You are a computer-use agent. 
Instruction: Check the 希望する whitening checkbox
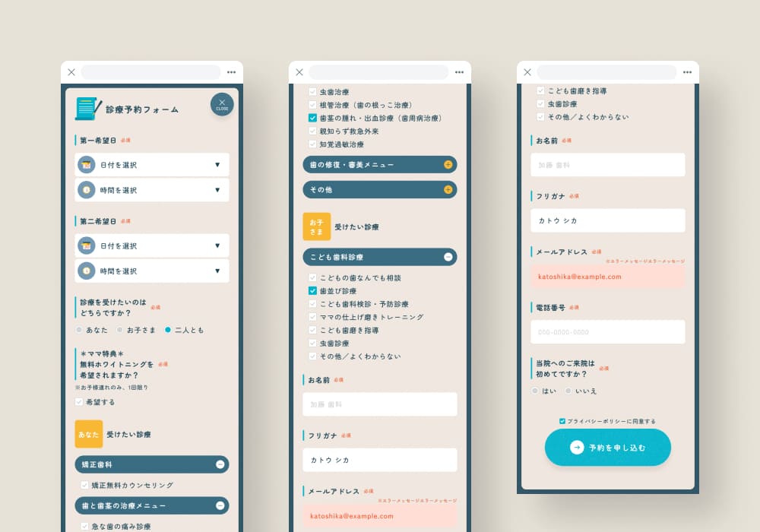79,402
